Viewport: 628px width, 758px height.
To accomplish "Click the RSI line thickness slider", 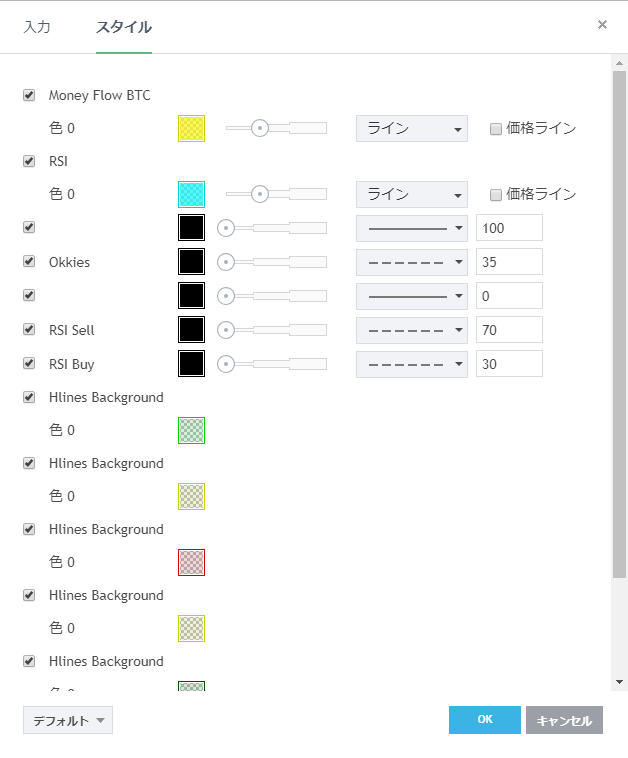I will [x=275, y=194].
